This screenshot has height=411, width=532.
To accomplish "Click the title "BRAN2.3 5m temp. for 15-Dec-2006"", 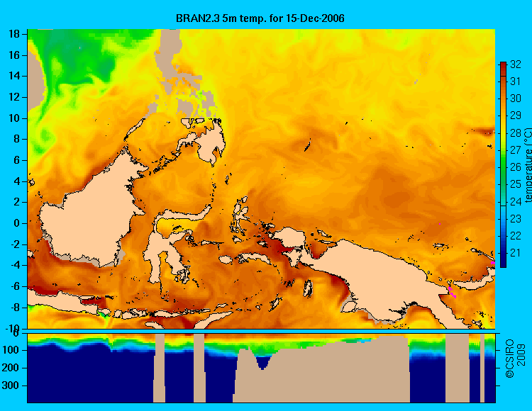I will [x=260, y=18].
